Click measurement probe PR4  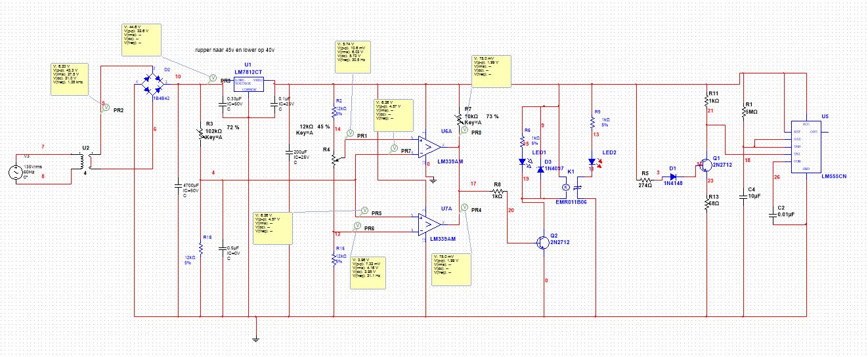coord(464,207)
